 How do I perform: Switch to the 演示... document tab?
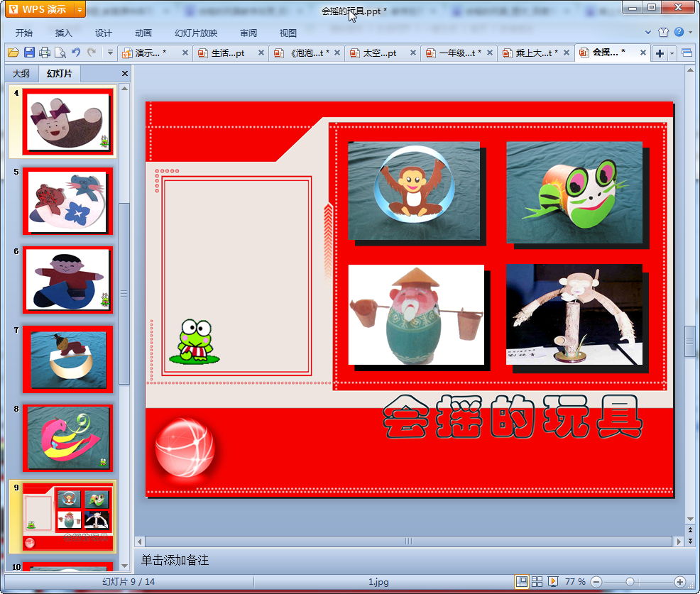150,53
